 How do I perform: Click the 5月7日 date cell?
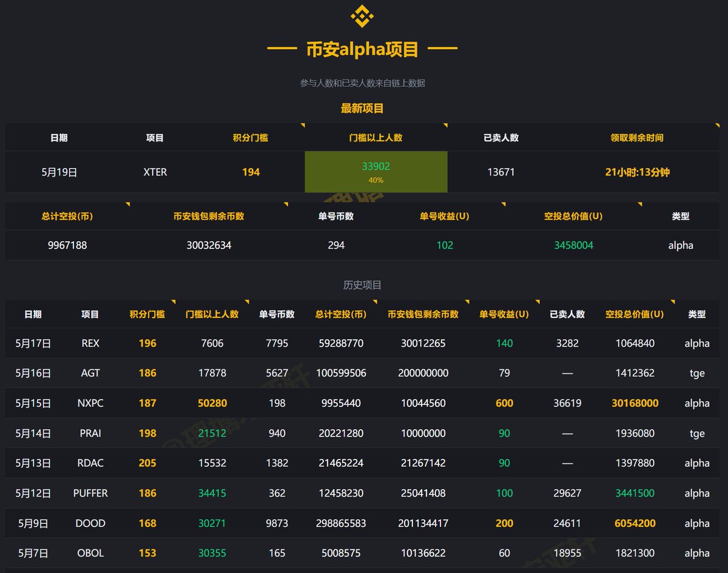click(x=33, y=553)
